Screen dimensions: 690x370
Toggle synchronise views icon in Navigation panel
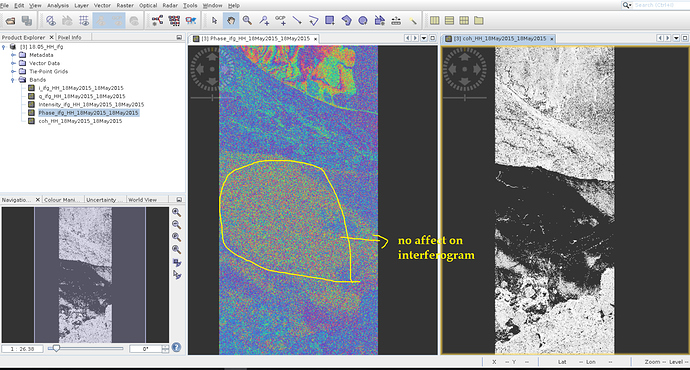point(177,263)
